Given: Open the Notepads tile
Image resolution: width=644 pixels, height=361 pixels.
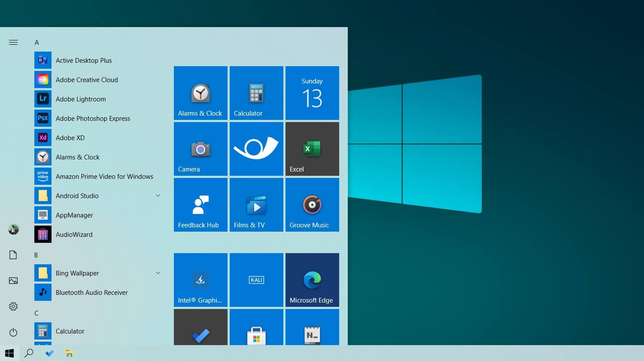Looking at the screenshot, I should (x=312, y=327).
